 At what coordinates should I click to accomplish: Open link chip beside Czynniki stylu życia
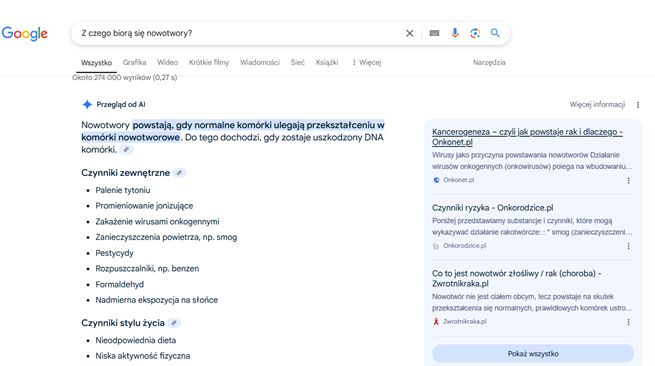174,323
